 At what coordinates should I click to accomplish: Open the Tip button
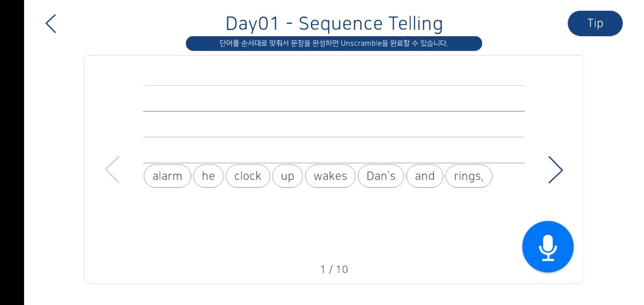tap(595, 23)
